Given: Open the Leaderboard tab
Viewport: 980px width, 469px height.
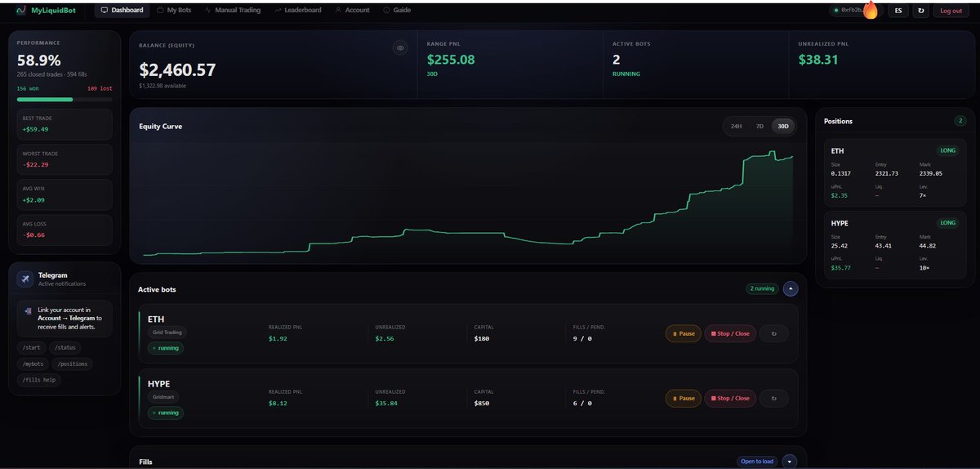Looking at the screenshot, I should [x=298, y=10].
